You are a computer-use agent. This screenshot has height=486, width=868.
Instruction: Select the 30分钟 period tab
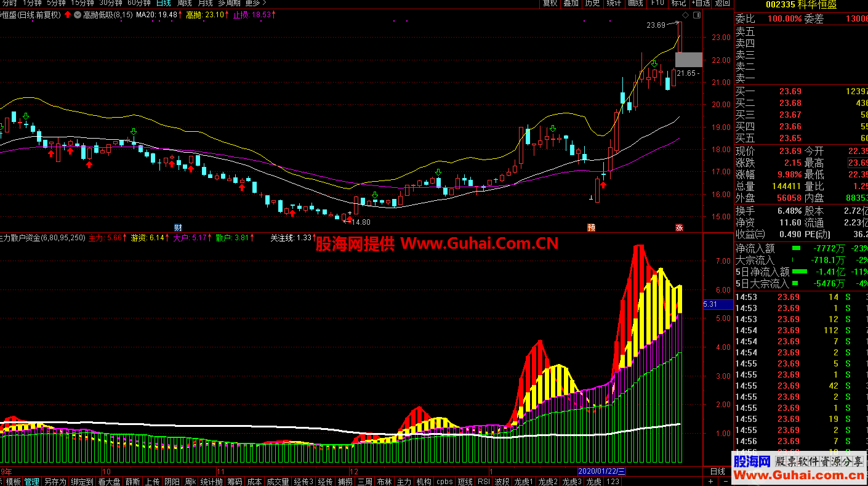[x=111, y=3]
